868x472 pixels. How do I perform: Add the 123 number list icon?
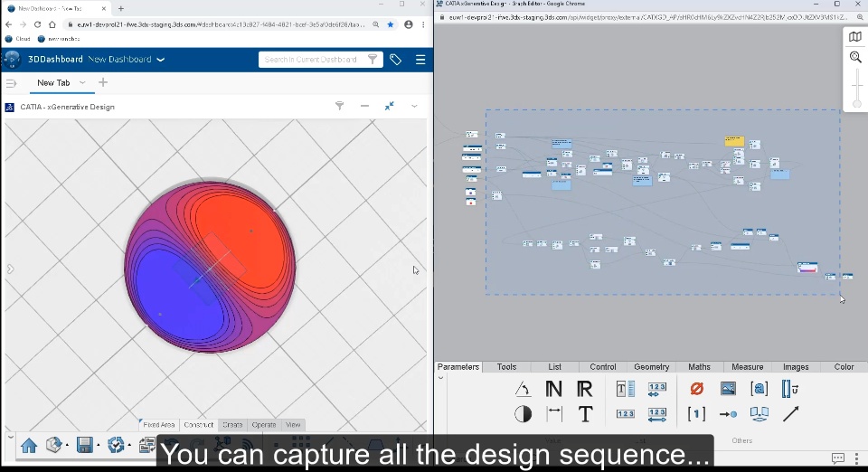coord(626,413)
